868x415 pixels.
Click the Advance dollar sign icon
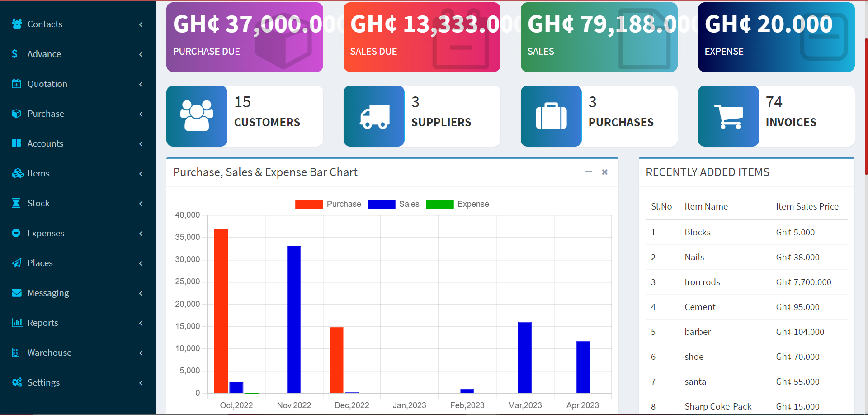click(x=15, y=54)
